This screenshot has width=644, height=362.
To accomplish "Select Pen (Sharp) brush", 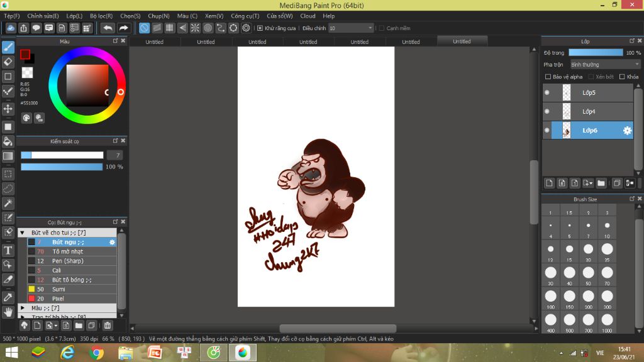I will 72,261.
